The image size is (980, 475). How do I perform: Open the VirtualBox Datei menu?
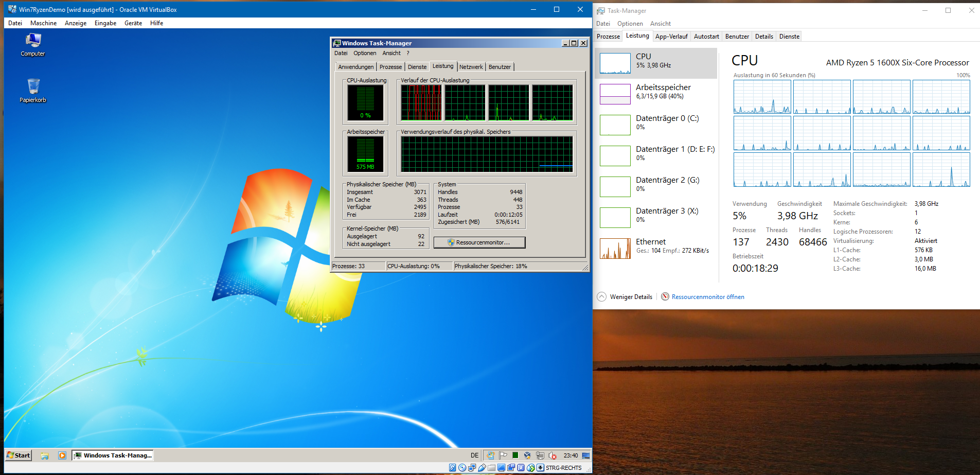coord(15,23)
